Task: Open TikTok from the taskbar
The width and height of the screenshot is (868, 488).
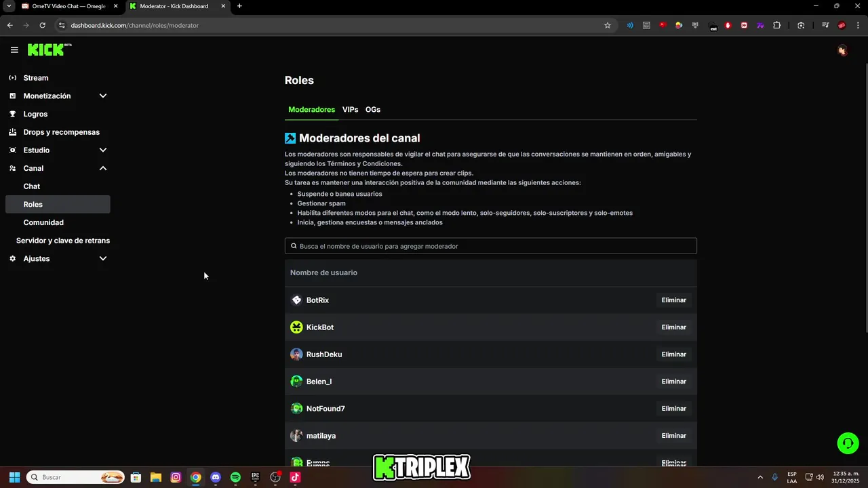Action: (x=295, y=477)
